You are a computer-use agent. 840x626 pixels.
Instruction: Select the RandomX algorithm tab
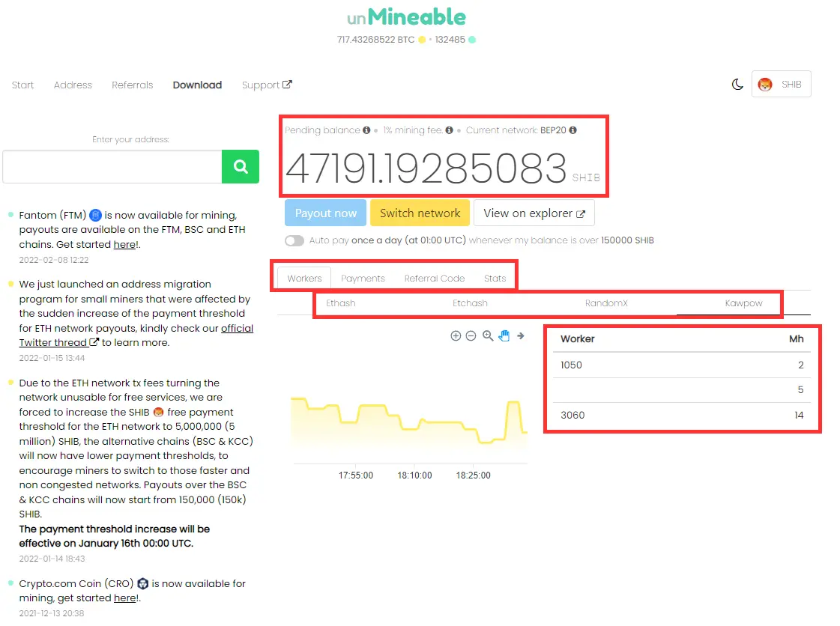pos(606,303)
